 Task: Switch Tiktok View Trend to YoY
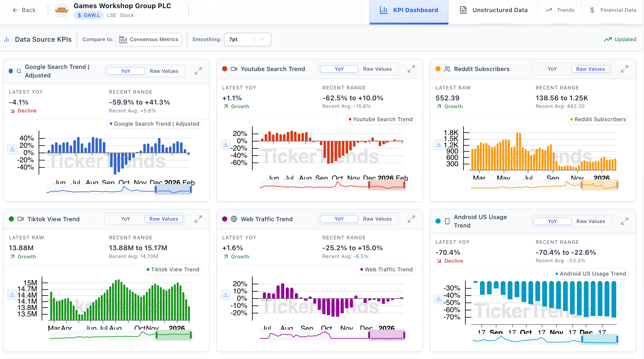tap(125, 219)
